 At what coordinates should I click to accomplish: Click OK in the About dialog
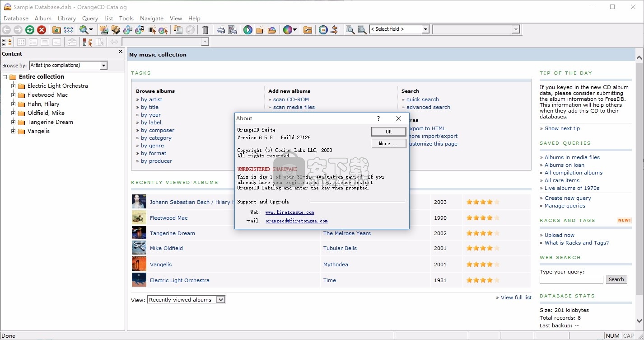pos(388,132)
